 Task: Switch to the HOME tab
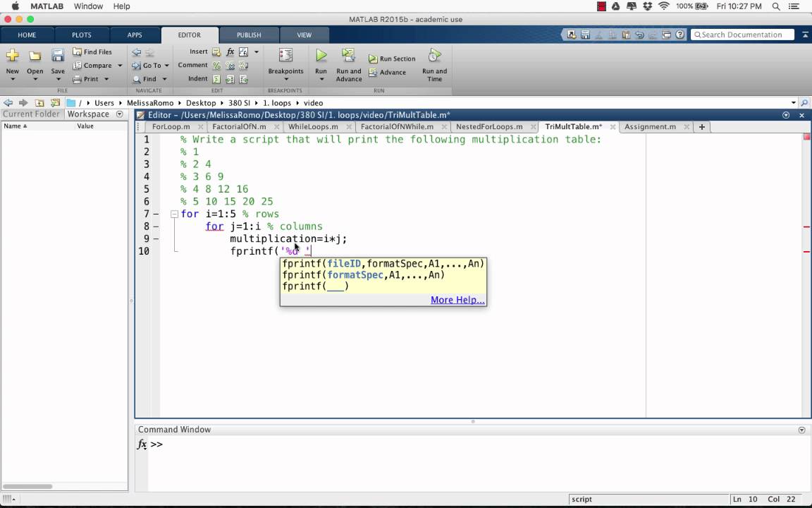[27, 35]
